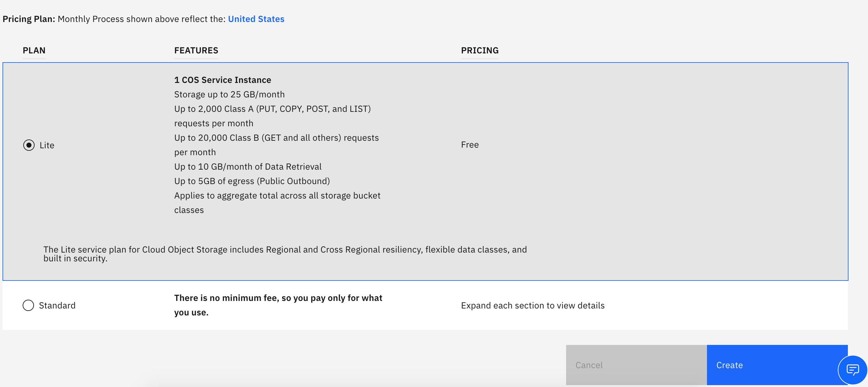Click 'Expand each section to view details'
Image resolution: width=868 pixels, height=387 pixels.
point(532,305)
